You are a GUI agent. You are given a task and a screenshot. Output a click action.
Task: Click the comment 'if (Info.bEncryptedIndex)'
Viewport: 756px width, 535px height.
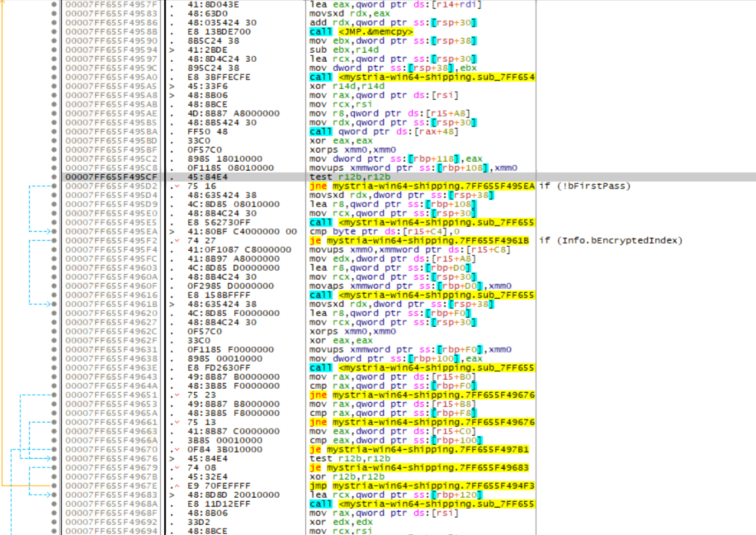pyautogui.click(x=611, y=241)
